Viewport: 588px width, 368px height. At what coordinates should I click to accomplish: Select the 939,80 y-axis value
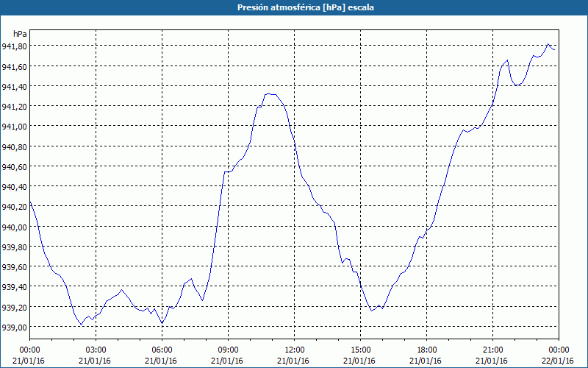(14, 247)
